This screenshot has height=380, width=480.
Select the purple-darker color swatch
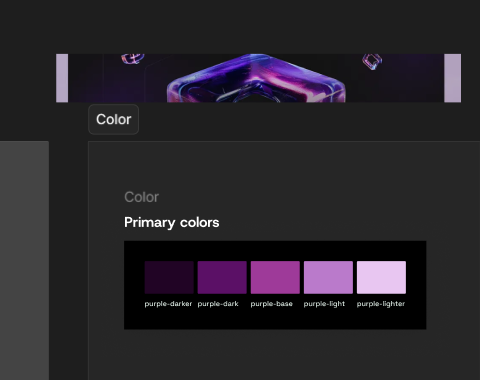(169, 277)
